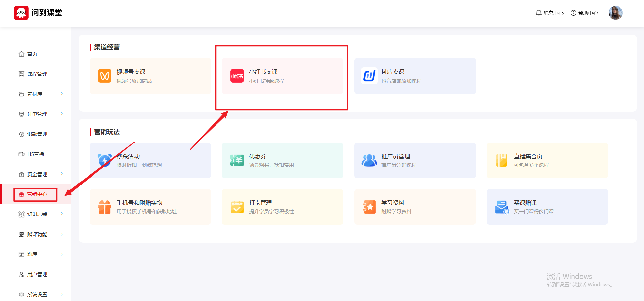This screenshot has width=644, height=301.
Task: Open the 直播集合页 card title
Action: point(528,156)
